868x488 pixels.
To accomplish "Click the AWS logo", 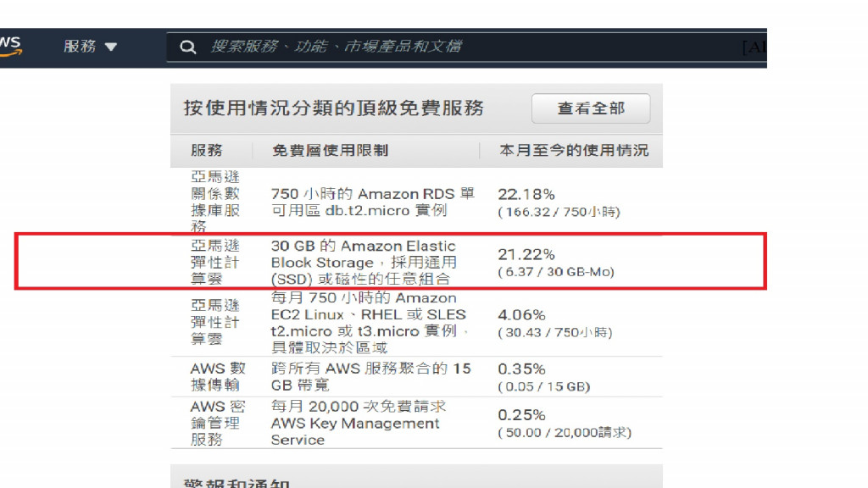I will (x=10, y=47).
